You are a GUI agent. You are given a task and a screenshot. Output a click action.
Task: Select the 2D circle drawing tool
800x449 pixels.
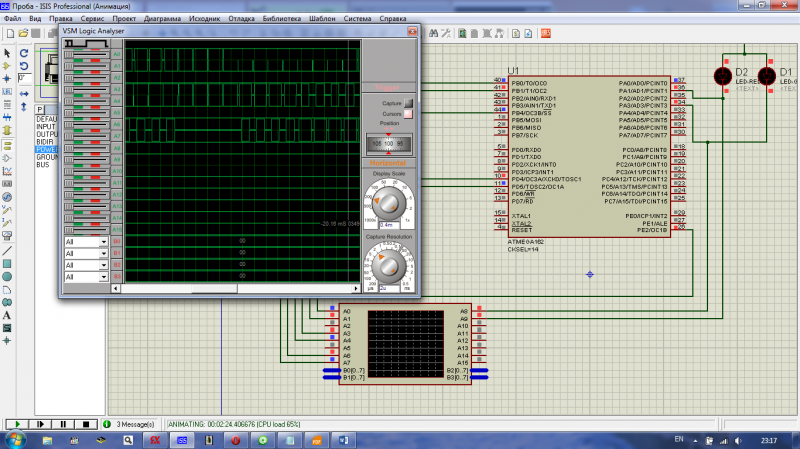(x=7, y=275)
